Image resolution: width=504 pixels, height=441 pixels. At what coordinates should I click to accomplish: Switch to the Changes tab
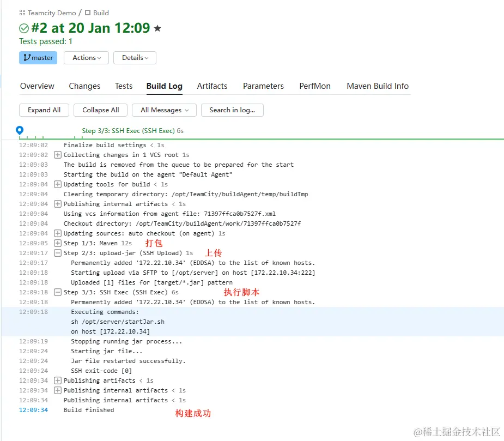tap(84, 86)
